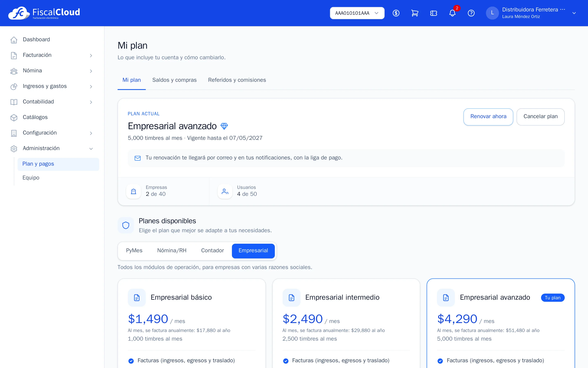Click the envelope icon in renewal notice
Screen dimensions: 588x368
(138, 158)
